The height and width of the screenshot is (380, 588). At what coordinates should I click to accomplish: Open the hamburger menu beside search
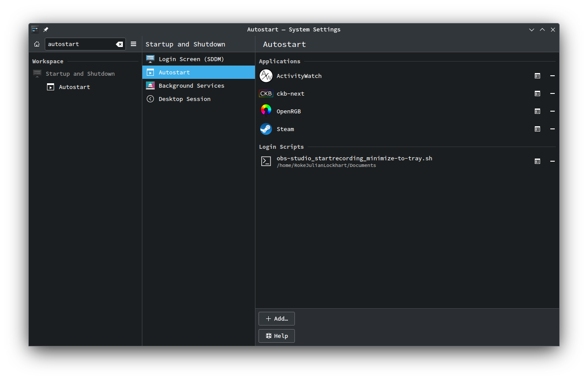click(x=133, y=44)
